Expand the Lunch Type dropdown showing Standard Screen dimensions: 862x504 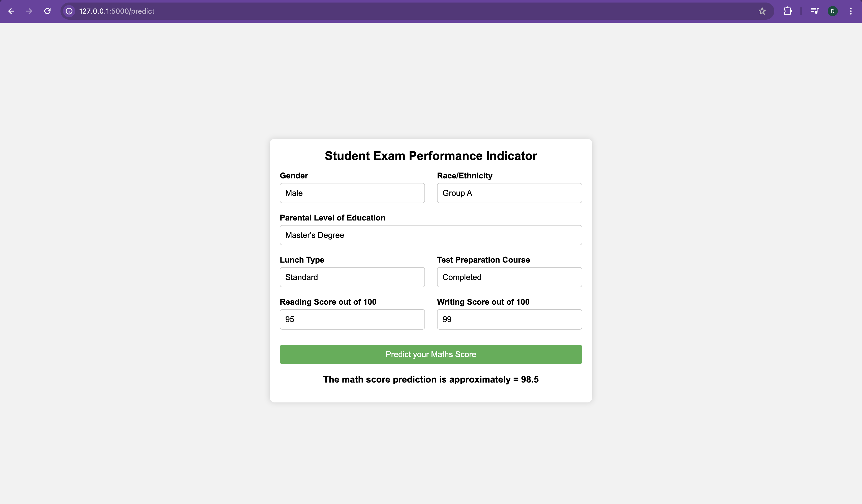click(x=352, y=277)
